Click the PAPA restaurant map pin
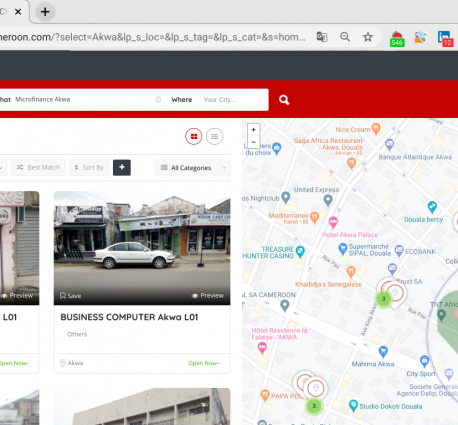Image resolution: width=458 pixels, height=425 pixels. click(x=265, y=395)
